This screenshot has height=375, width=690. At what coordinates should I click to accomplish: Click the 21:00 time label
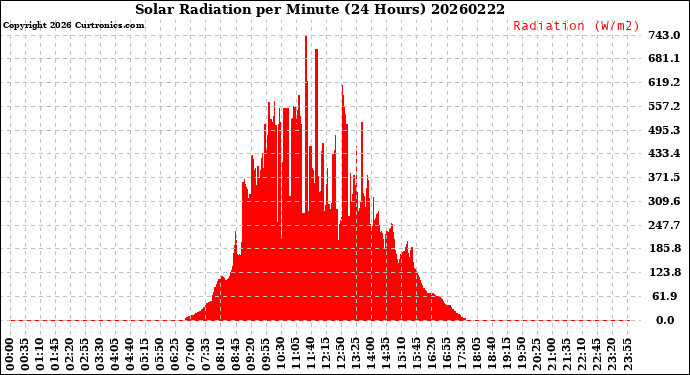(551, 355)
